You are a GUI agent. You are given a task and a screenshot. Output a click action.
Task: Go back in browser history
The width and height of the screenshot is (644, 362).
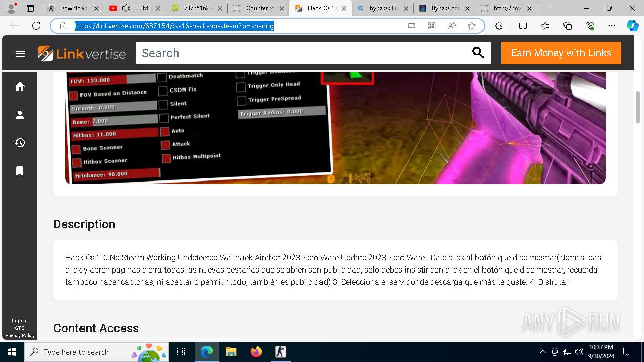[14, 26]
